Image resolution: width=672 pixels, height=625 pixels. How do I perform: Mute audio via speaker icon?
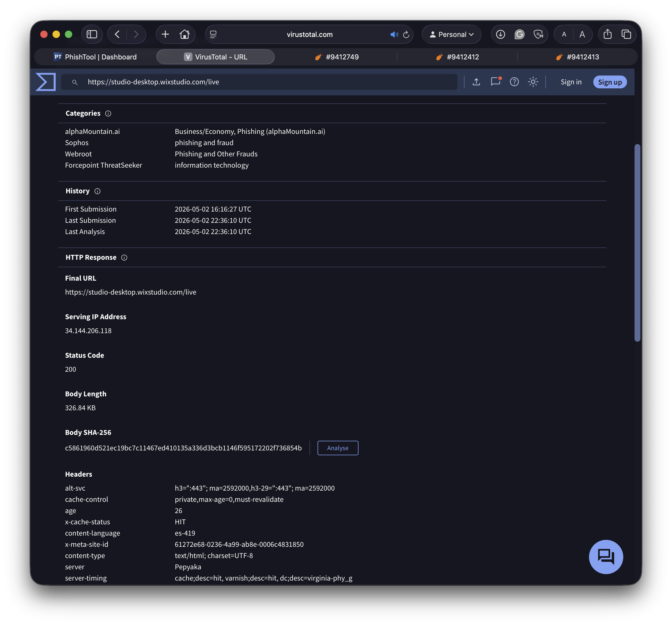tap(394, 35)
